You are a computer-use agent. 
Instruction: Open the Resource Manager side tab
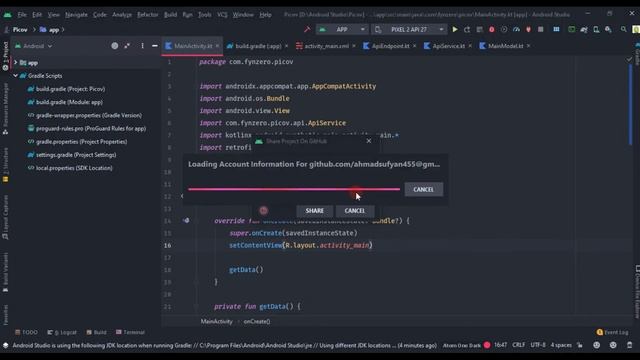point(5,109)
